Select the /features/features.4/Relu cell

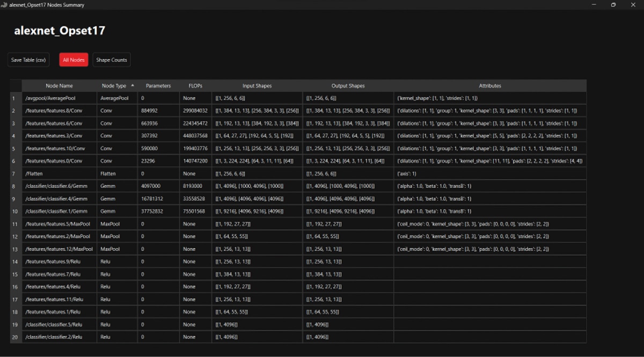click(x=59, y=287)
